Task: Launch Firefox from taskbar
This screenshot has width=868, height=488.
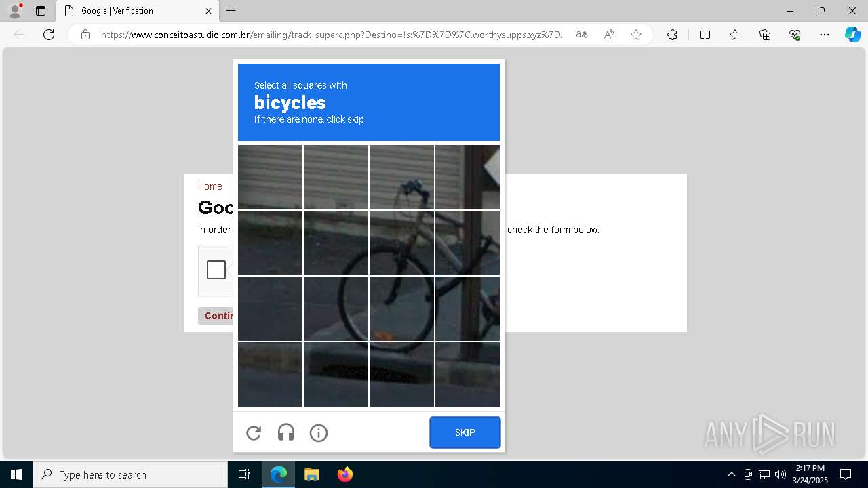Action: pyautogui.click(x=344, y=474)
